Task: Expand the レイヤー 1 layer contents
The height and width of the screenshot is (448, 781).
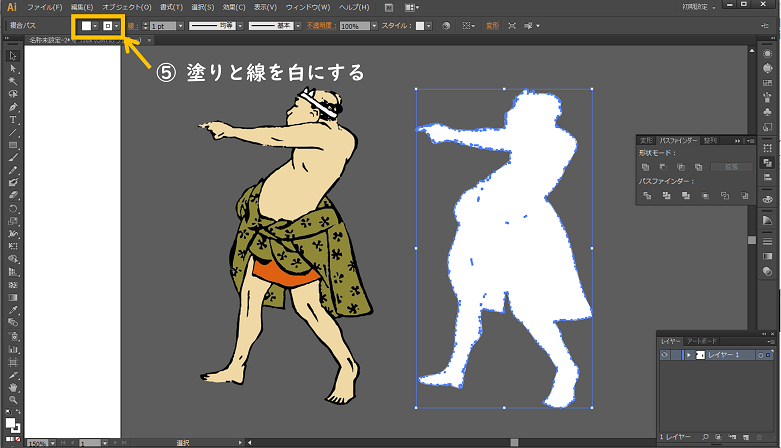Action: [x=688, y=355]
